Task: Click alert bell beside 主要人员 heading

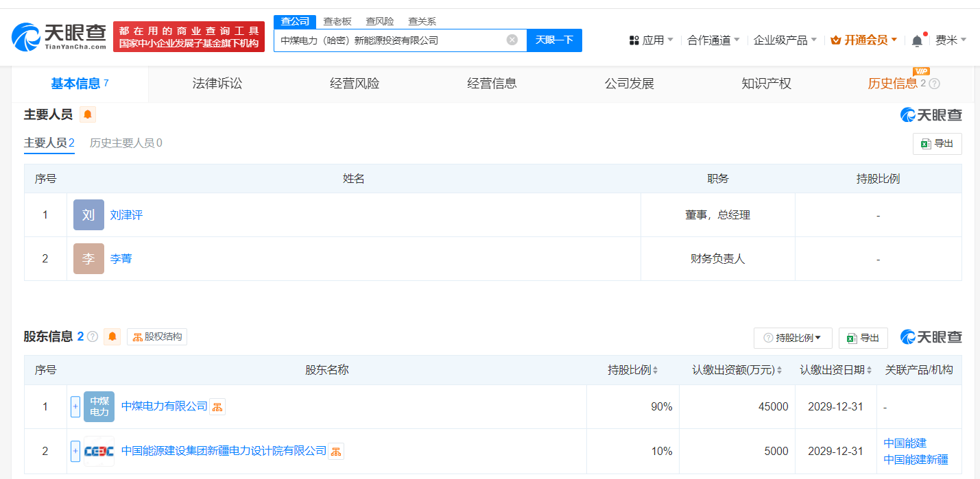Action: 88,115
